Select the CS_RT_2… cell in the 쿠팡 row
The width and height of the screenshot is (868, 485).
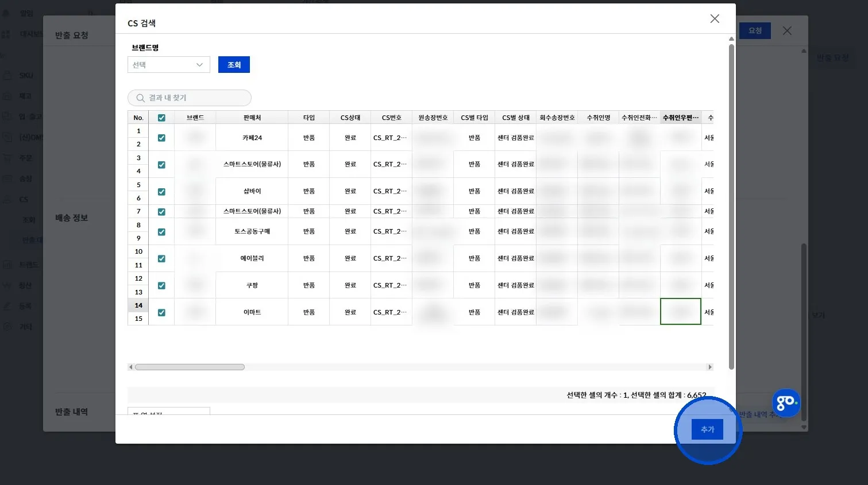coord(392,285)
